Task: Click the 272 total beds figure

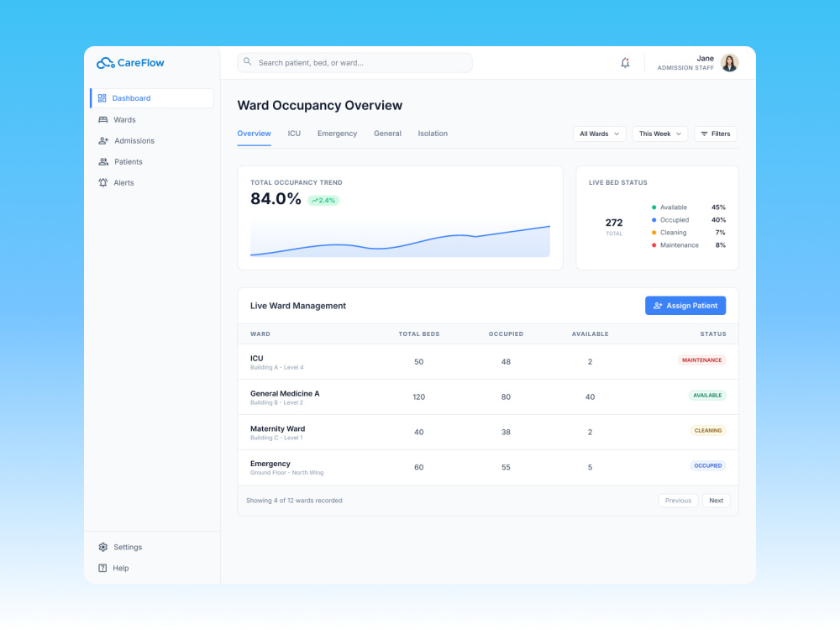Action: coord(614,223)
